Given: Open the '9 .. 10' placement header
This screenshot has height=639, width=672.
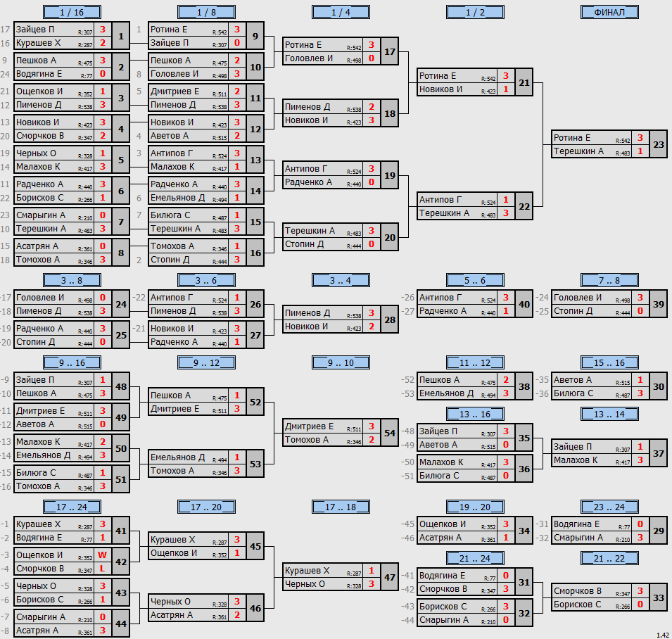Looking at the screenshot, I should [x=341, y=362].
